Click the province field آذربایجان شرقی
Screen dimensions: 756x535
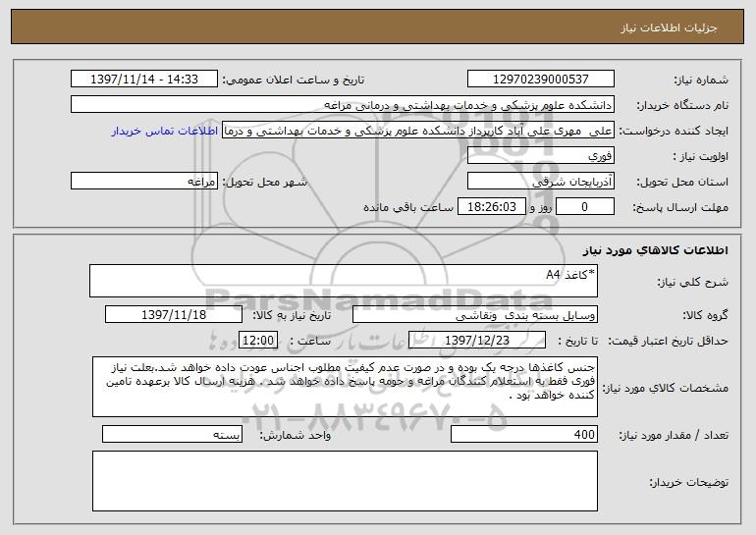click(x=540, y=182)
